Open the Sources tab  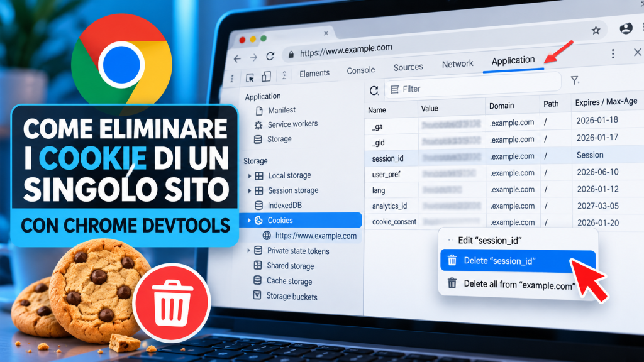[408, 67]
